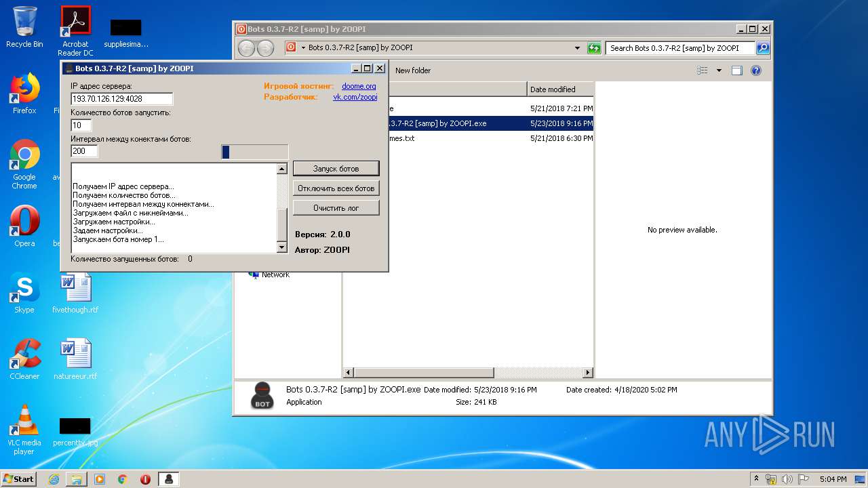Open the vk.com/zoopi developer link

355,97
